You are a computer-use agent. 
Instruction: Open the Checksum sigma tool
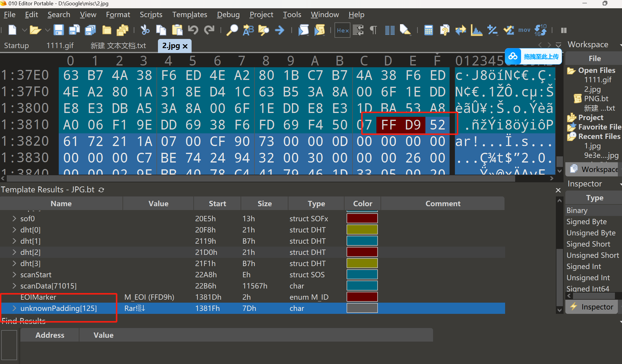click(509, 30)
